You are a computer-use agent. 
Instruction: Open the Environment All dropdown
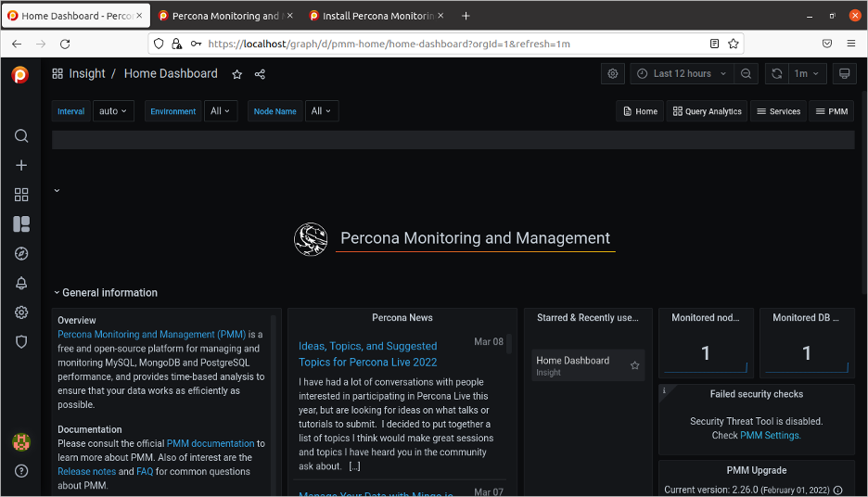(x=221, y=111)
